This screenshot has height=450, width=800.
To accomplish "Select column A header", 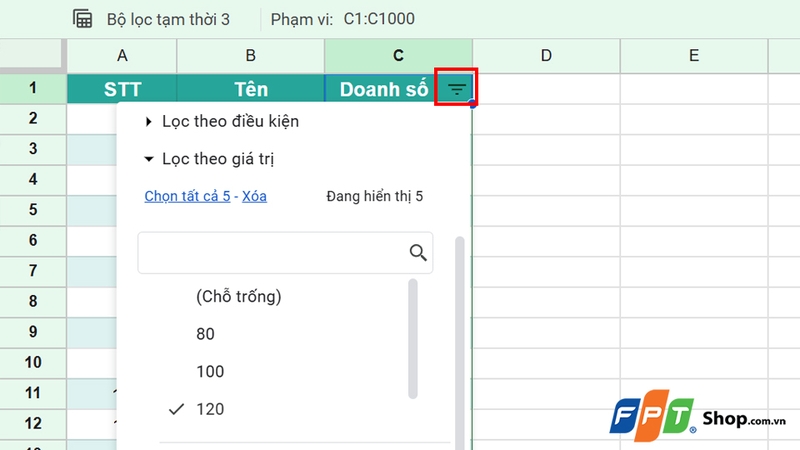I will pyautogui.click(x=122, y=56).
